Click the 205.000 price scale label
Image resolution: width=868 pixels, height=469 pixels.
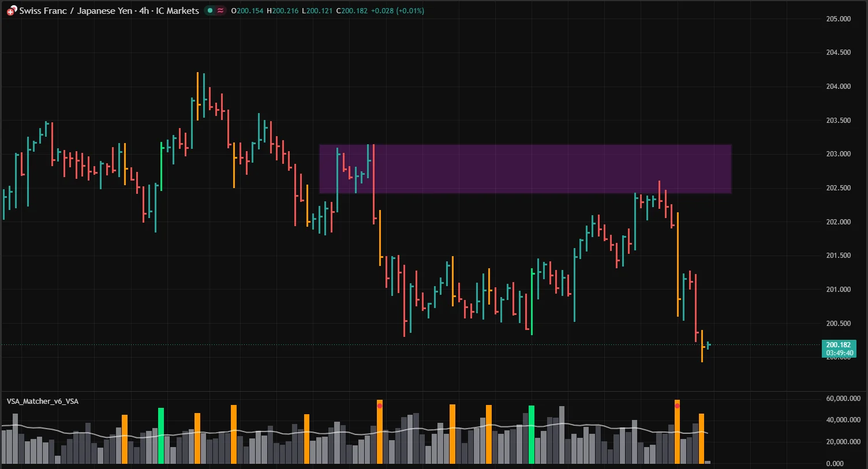click(839, 19)
